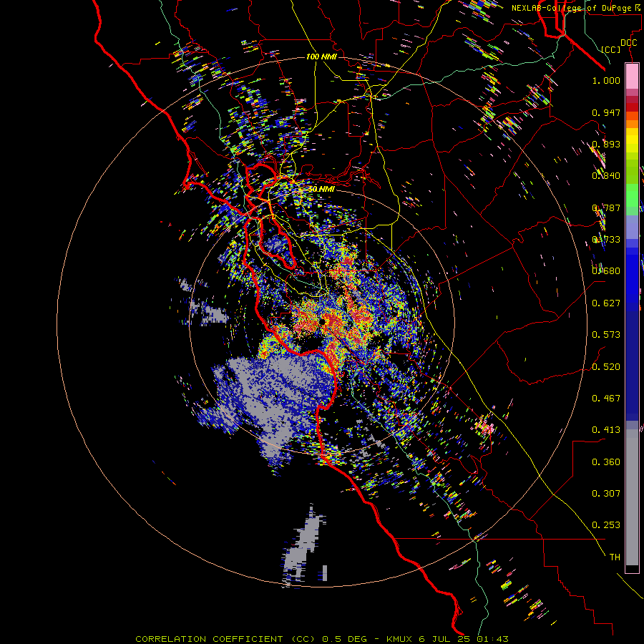Select the 1.000 value on the scale
Screen dimensions: 644x644
tap(606, 80)
